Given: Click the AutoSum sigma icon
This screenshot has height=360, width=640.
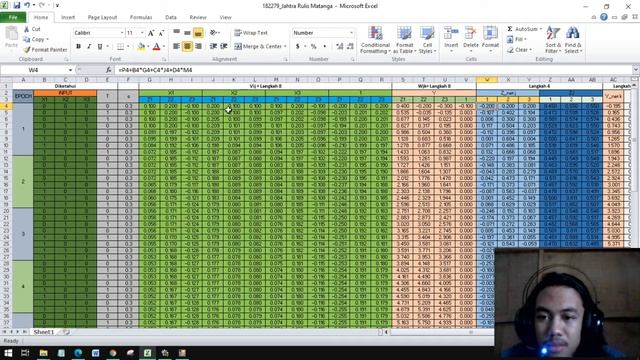Looking at the screenshot, I should point(510,29).
